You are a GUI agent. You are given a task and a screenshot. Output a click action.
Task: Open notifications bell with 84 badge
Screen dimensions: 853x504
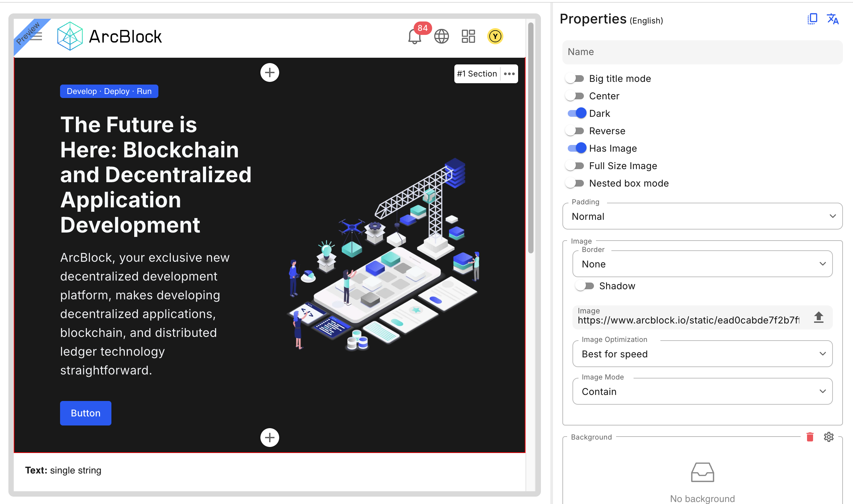point(414,37)
